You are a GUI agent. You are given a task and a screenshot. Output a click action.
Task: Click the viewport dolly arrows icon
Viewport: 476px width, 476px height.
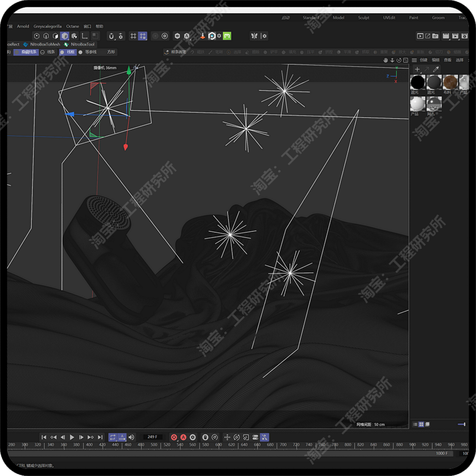392,60
